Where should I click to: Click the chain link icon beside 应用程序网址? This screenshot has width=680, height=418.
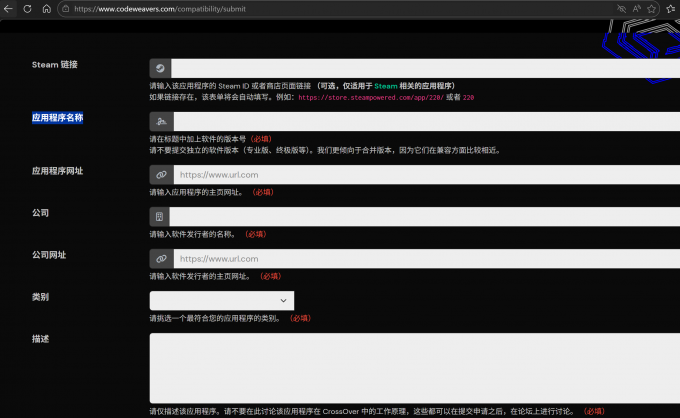(160, 174)
